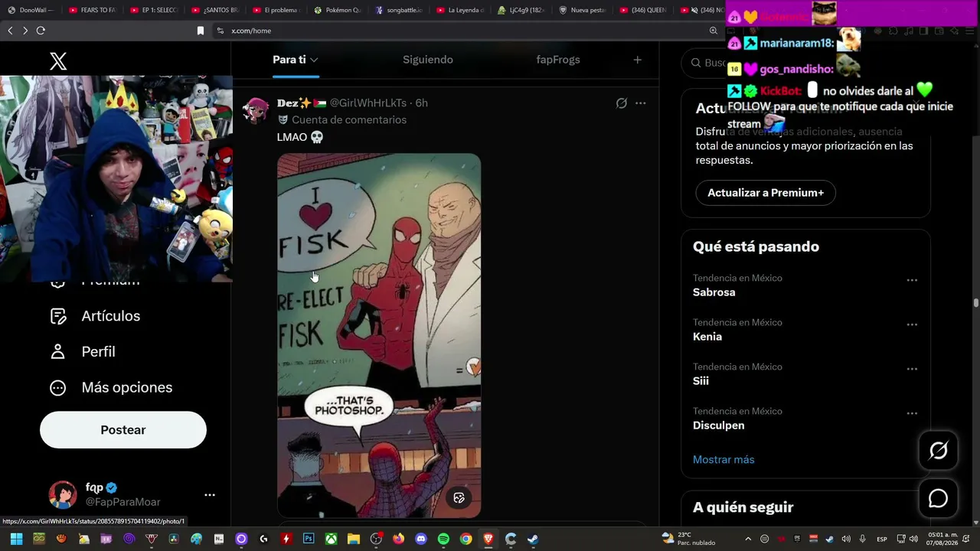Screen dimensions: 980x551
Task: Expand the Para ti timeline dropdown chevron
Action: [314, 60]
